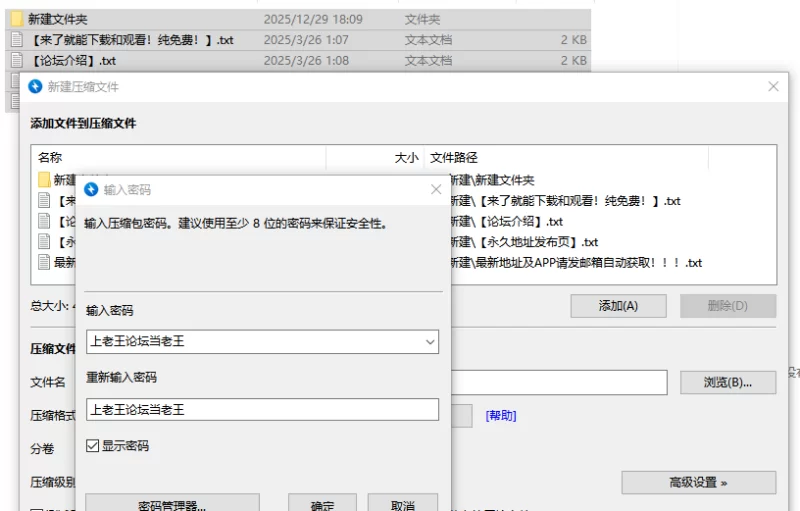Click the 新建文件夹 folder icon in Explorer
Screen dimensions: 800x511
16,19
